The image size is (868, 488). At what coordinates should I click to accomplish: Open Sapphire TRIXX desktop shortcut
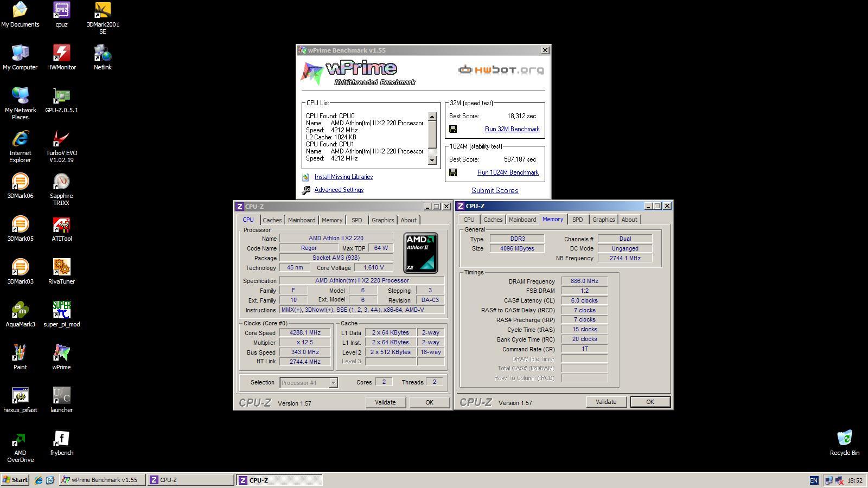[x=61, y=189]
